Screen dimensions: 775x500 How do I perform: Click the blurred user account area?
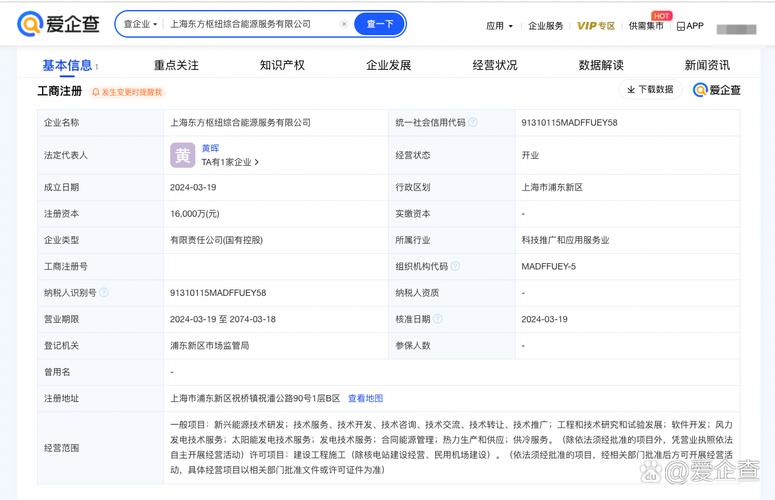[736, 29]
